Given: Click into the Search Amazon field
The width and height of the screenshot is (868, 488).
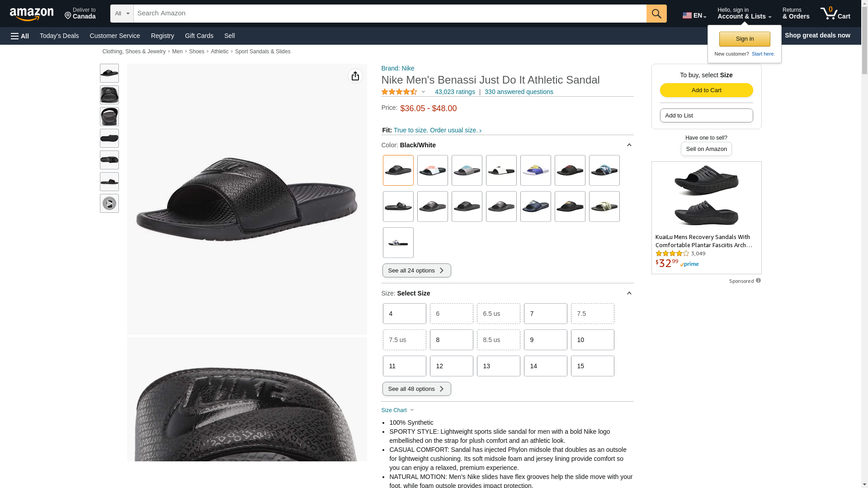Looking at the screenshot, I should (389, 14).
